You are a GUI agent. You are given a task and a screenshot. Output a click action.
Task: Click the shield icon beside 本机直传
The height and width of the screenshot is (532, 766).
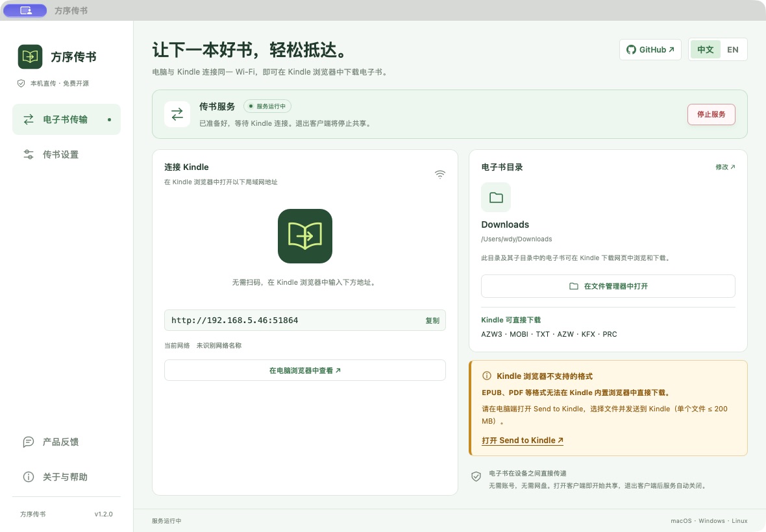click(x=21, y=84)
